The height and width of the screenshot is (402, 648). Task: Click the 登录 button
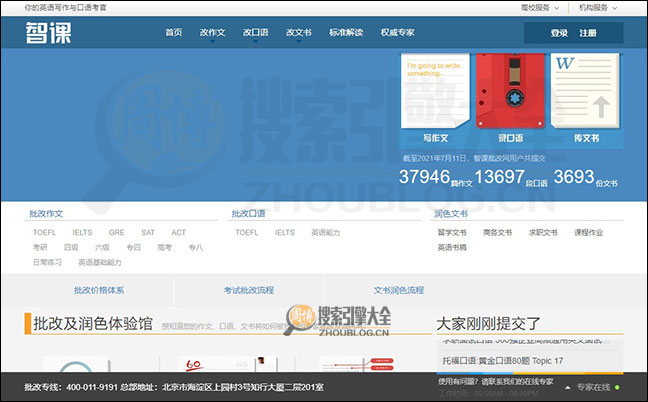[x=559, y=33]
